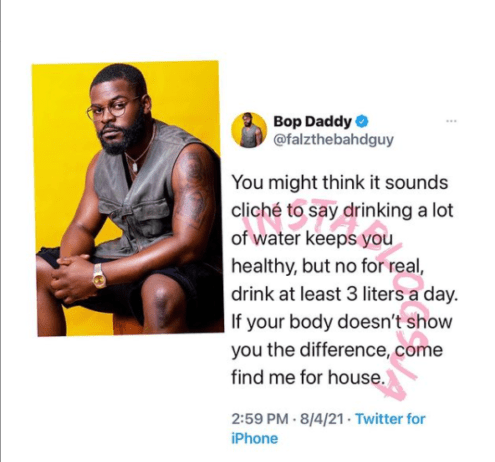Visit the @falzthebahdguy handle

pyautogui.click(x=333, y=139)
